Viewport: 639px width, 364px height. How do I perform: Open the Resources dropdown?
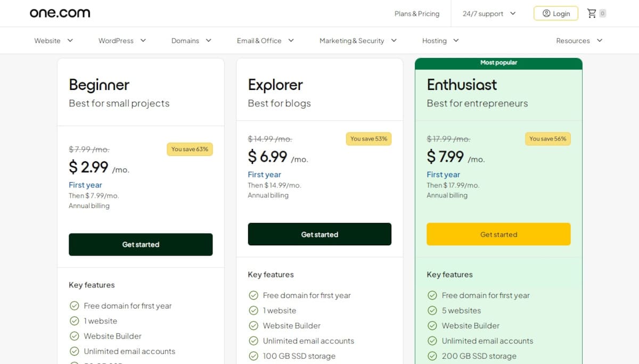coord(579,40)
